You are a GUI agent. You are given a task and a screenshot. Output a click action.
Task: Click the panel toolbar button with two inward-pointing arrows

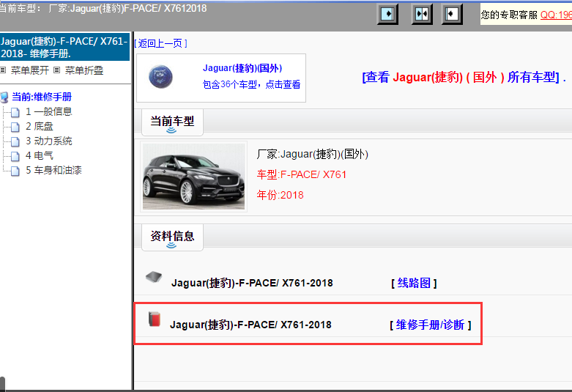pos(422,14)
